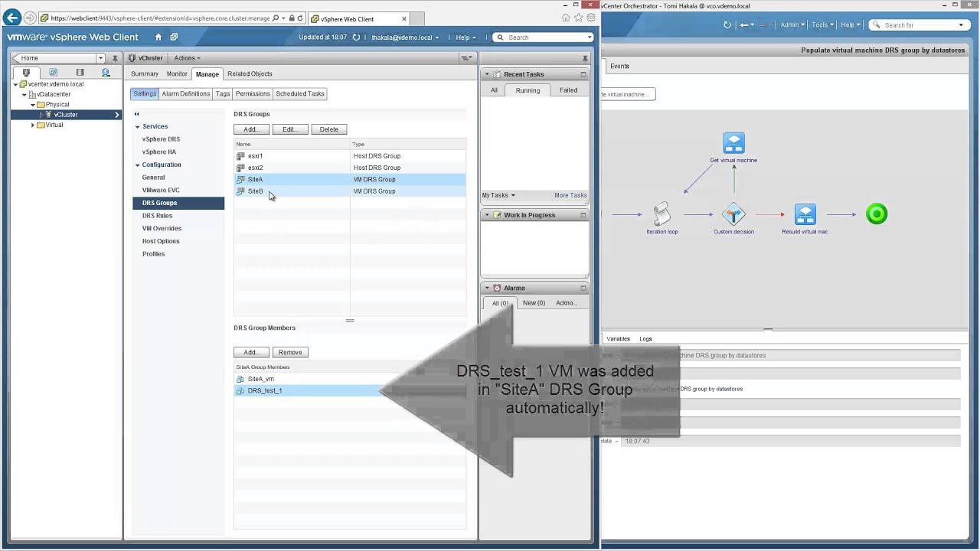980x551 pixels.
Task: Select the Physical folder in tree
Action: 57,104
